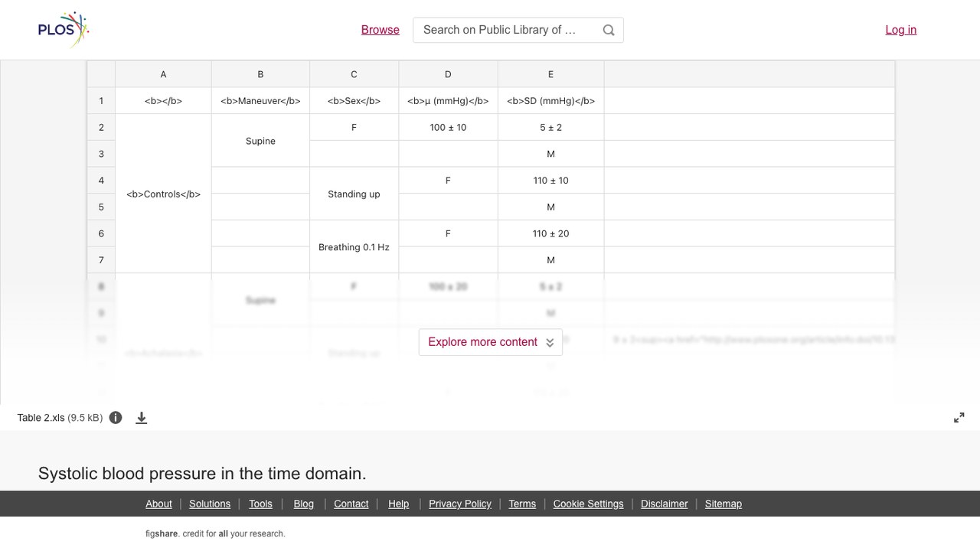The image size is (980, 551).
Task: Open the Contact footer link
Action: pos(351,504)
